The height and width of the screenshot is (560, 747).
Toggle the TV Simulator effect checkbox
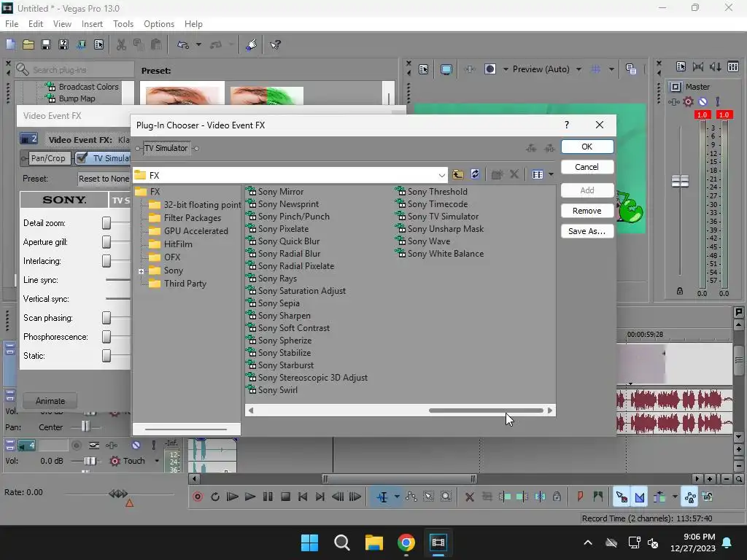coord(82,157)
